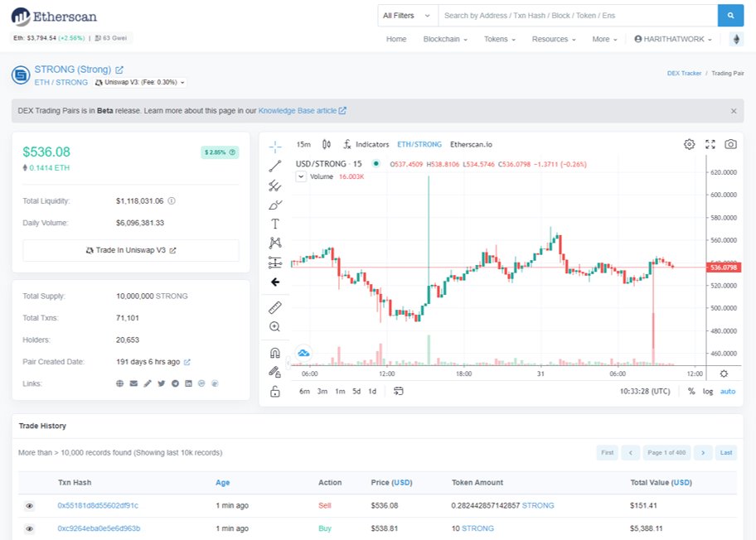Switch chart pair to ETH/STRONG

click(x=419, y=144)
